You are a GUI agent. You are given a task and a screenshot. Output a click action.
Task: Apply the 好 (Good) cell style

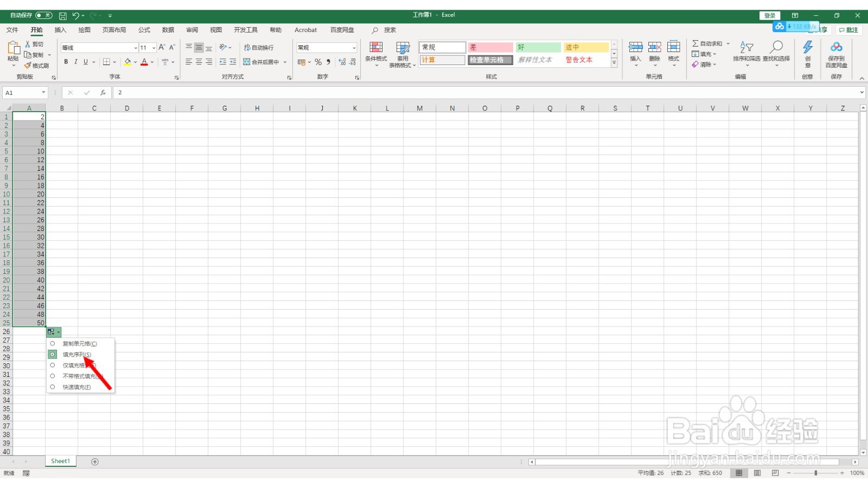(x=538, y=47)
